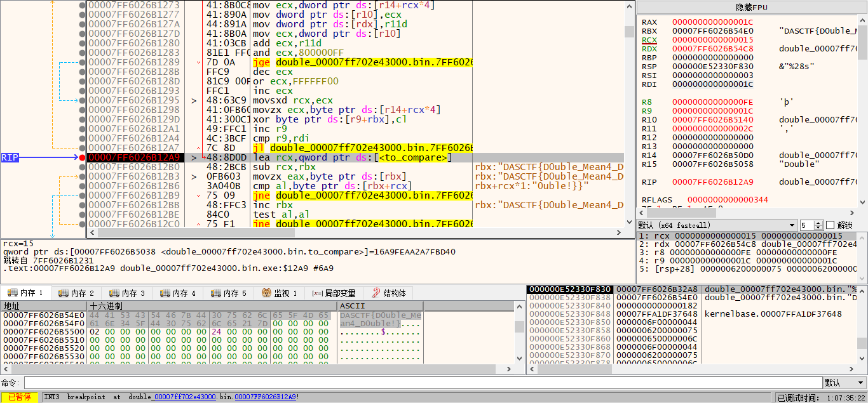Screen dimensions: 868x403
Task: Click the 内存 5 tab icon
Action: coord(216,293)
